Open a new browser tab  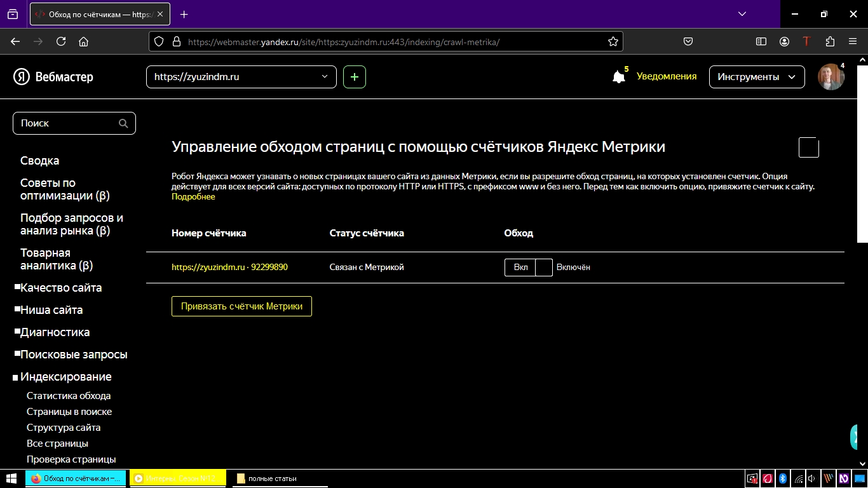point(184,14)
